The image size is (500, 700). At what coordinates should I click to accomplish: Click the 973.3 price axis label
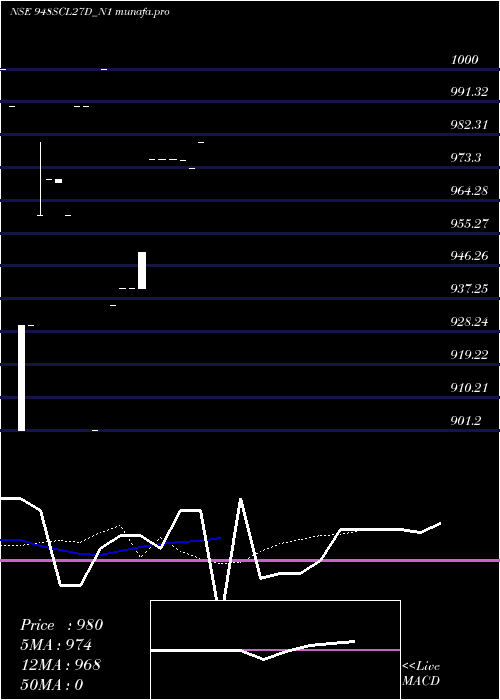pos(466,158)
